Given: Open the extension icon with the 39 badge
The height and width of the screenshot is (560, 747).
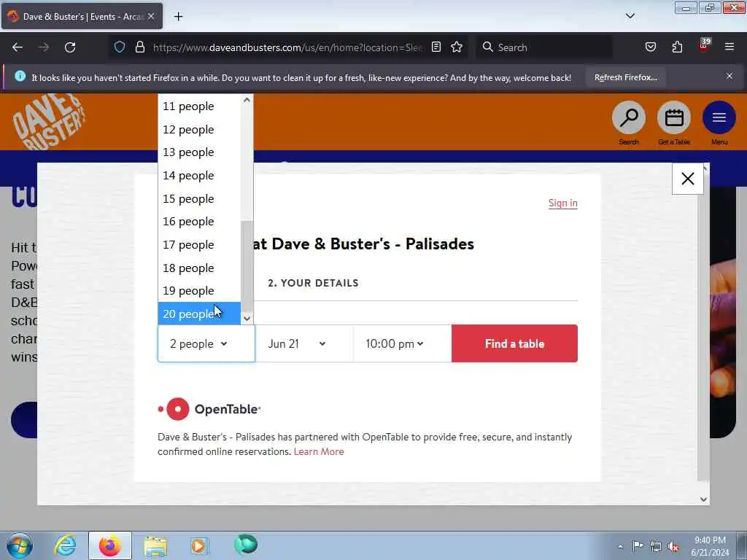Looking at the screenshot, I should click(x=704, y=46).
